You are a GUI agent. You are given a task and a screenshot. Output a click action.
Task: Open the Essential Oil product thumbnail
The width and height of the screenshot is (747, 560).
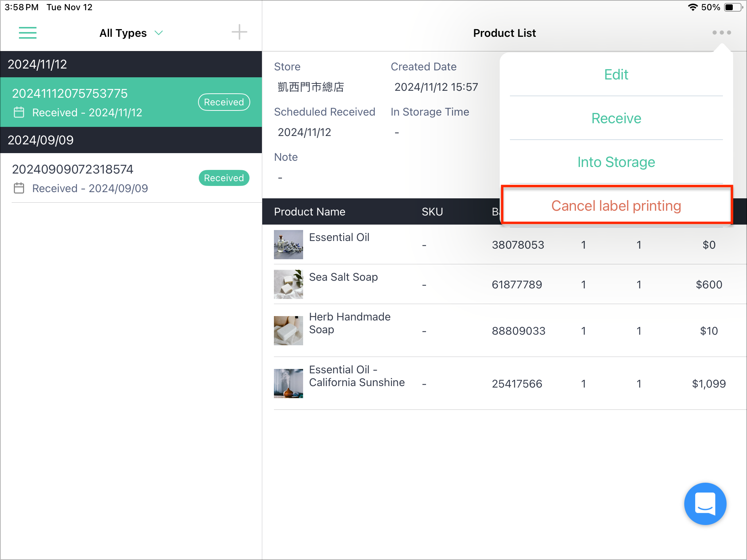point(288,245)
